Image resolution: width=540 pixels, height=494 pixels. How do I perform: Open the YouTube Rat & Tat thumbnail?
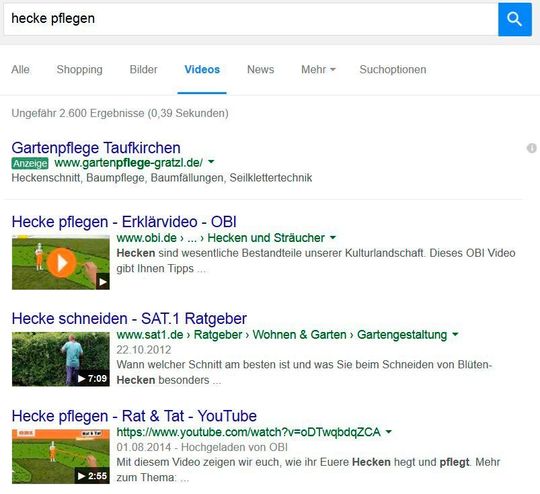(61, 456)
